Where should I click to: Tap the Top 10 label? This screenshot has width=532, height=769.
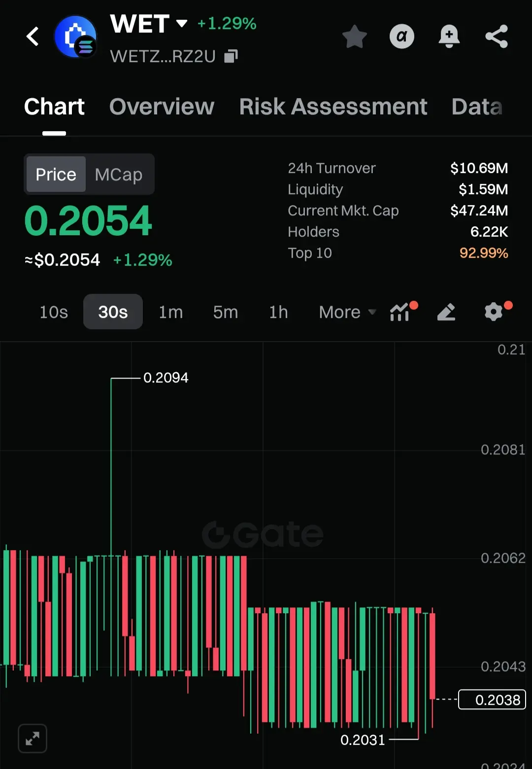coord(310,253)
